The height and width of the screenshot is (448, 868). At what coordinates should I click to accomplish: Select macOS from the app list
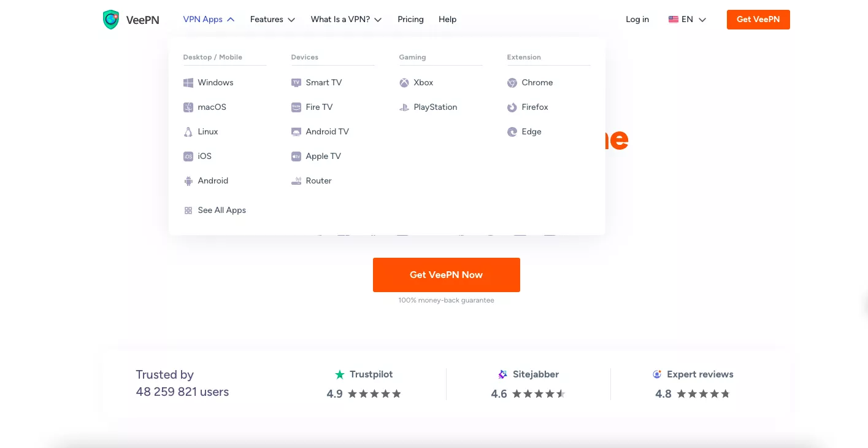[x=212, y=107]
